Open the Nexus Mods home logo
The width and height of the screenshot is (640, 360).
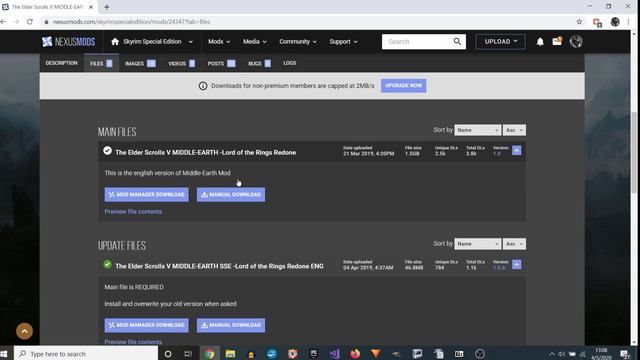(68, 42)
